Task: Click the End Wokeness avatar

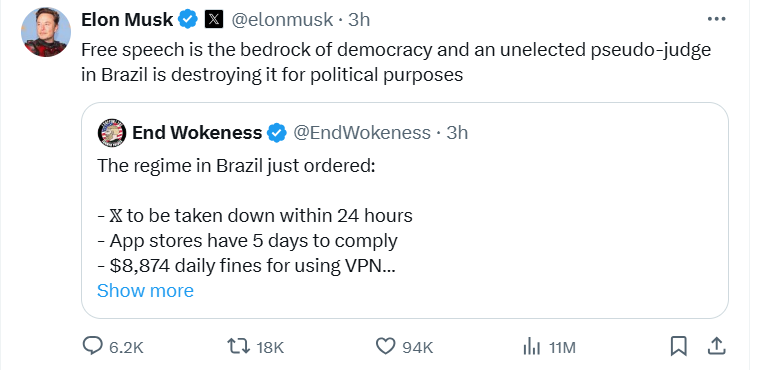Action: (x=112, y=133)
